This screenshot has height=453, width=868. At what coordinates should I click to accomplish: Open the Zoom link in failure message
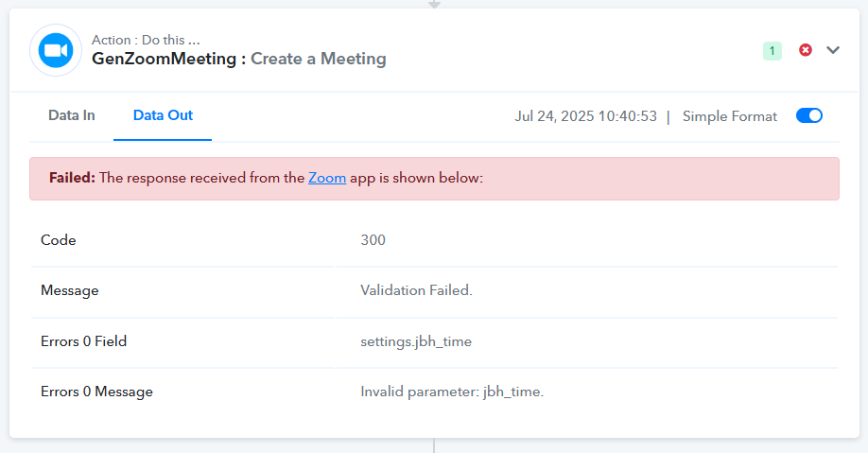click(x=327, y=178)
